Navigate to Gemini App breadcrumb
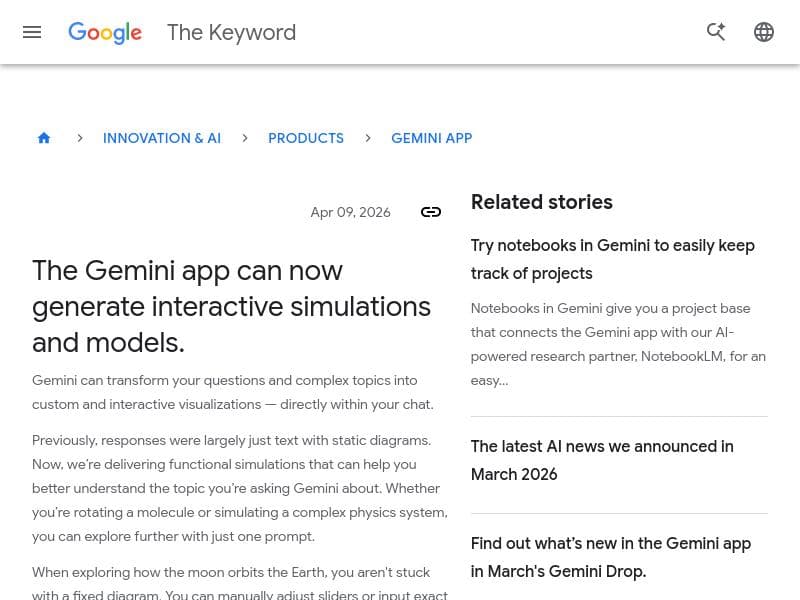The width and height of the screenshot is (800, 600). [x=431, y=138]
